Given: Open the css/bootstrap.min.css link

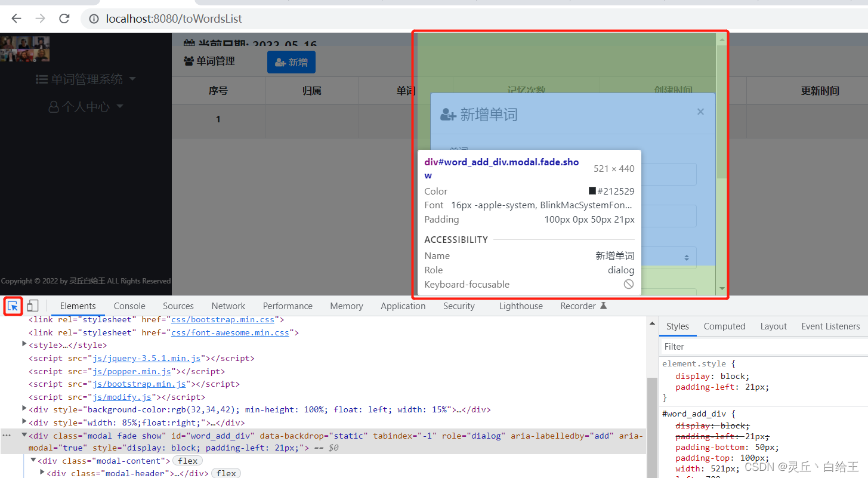Looking at the screenshot, I should 223,319.
